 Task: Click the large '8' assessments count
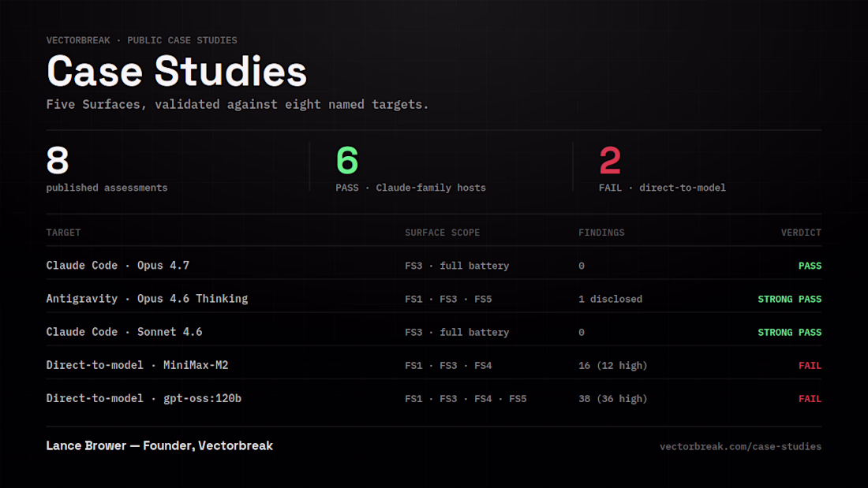coord(58,161)
